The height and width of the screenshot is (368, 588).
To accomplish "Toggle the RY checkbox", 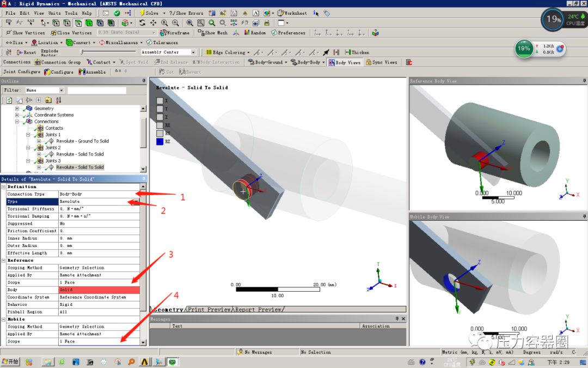I will pos(160,133).
